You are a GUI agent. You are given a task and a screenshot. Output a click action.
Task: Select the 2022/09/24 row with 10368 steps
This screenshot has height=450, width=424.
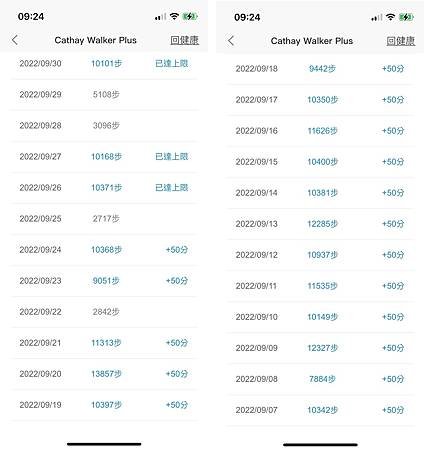[x=104, y=250]
